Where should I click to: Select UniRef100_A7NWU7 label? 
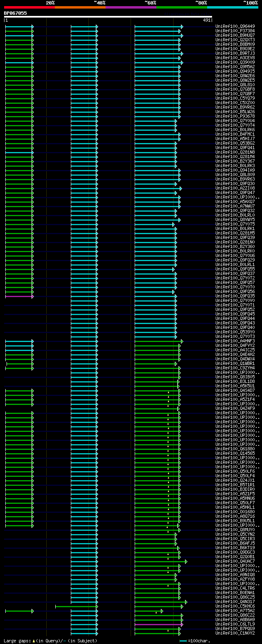pos(235,206)
